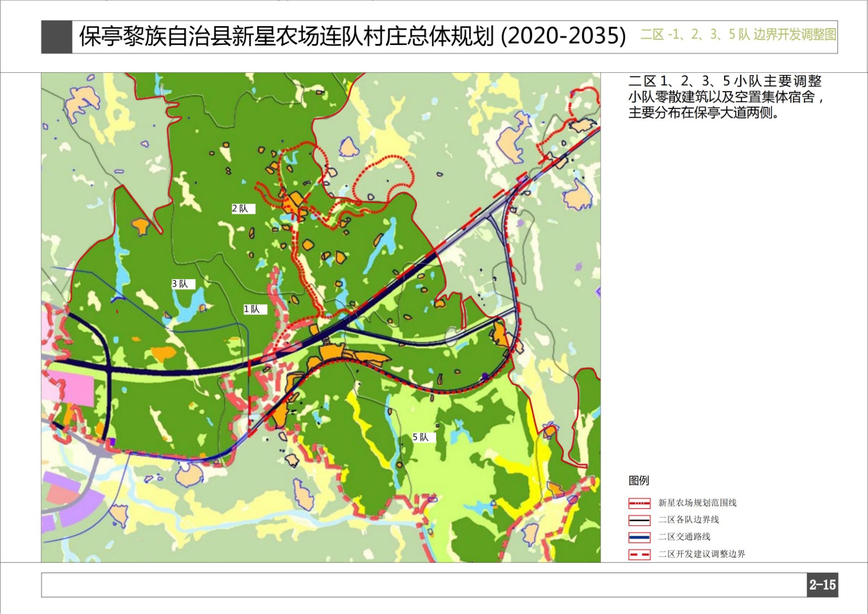Click legend symbol for 二区开发建议调整边界
This screenshot has height=614, width=868.
639,555
